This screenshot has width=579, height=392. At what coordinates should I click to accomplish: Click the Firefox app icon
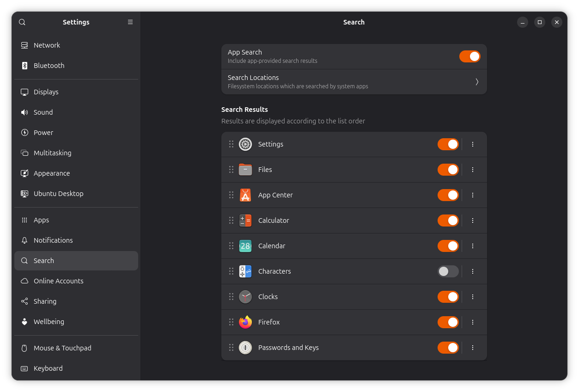(245, 322)
